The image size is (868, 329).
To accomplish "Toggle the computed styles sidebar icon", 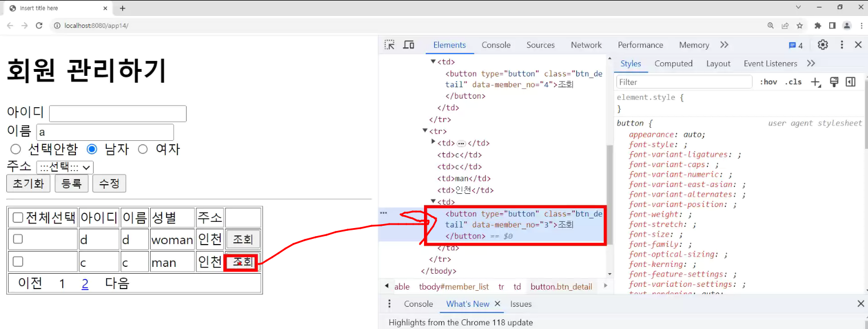I will 851,82.
